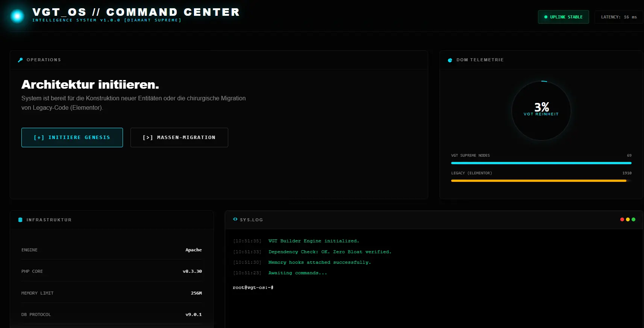The height and width of the screenshot is (328, 644).
Task: Click the VGT SUPREME NODES label
Action: tap(470, 156)
